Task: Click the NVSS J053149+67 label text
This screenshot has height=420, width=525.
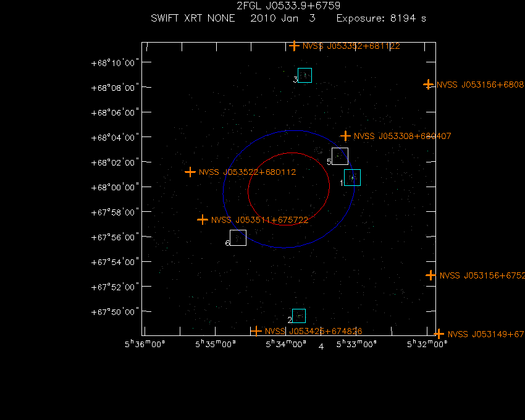Action: coord(486,334)
